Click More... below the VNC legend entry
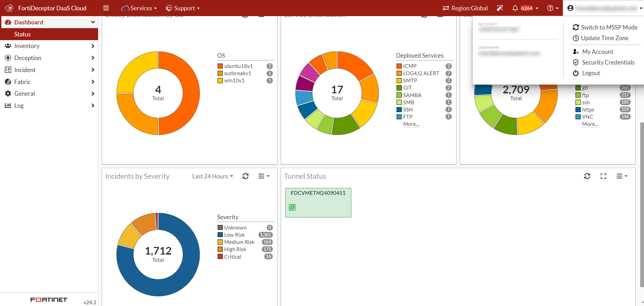The image size is (644, 306). point(590,124)
